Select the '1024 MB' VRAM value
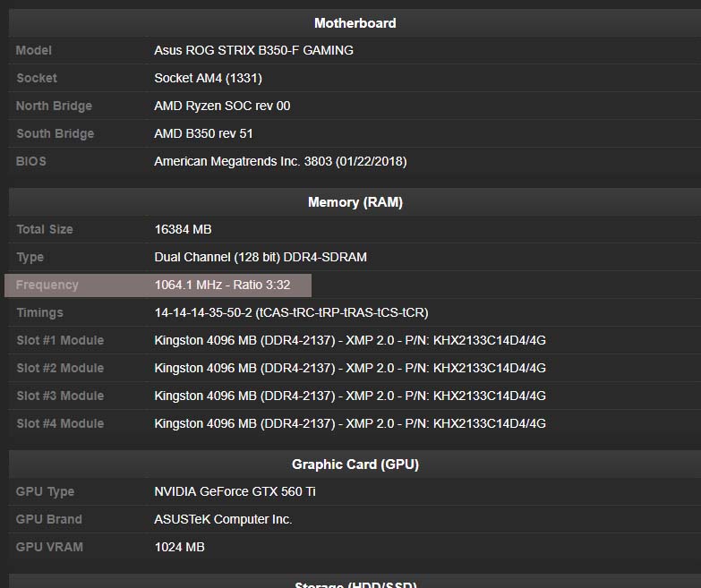Image resolution: width=701 pixels, height=588 pixels. tap(179, 547)
